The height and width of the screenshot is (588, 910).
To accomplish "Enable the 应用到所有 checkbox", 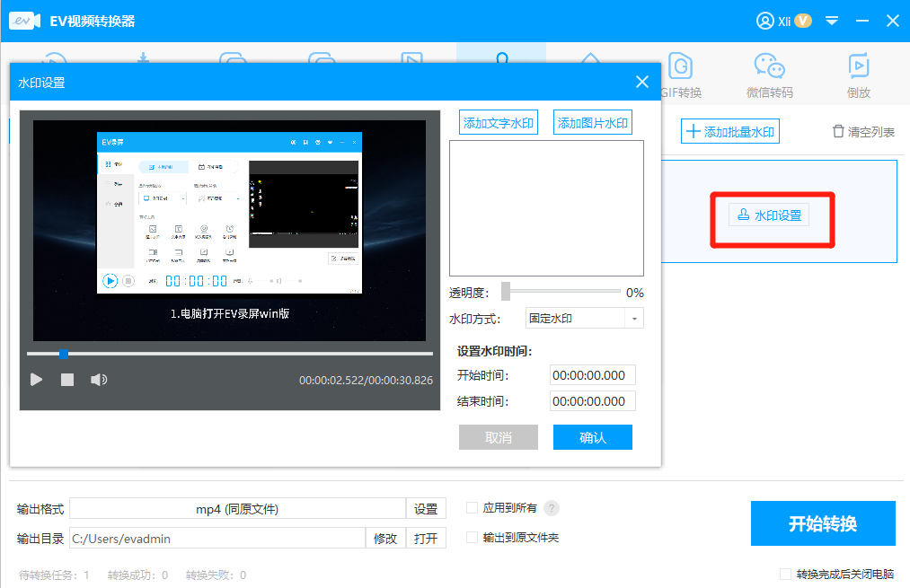I will tap(472, 507).
